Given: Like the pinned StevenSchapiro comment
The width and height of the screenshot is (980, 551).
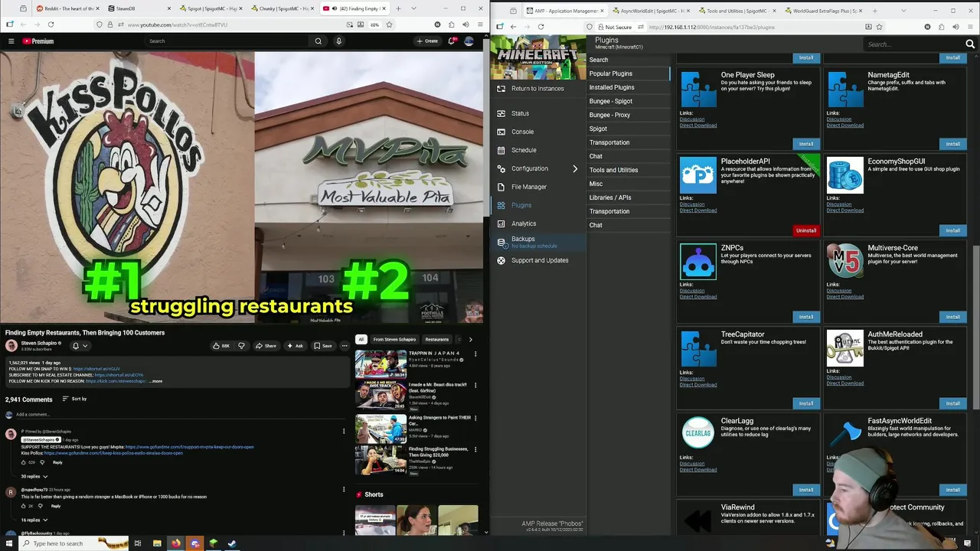Looking at the screenshot, I should [23, 462].
